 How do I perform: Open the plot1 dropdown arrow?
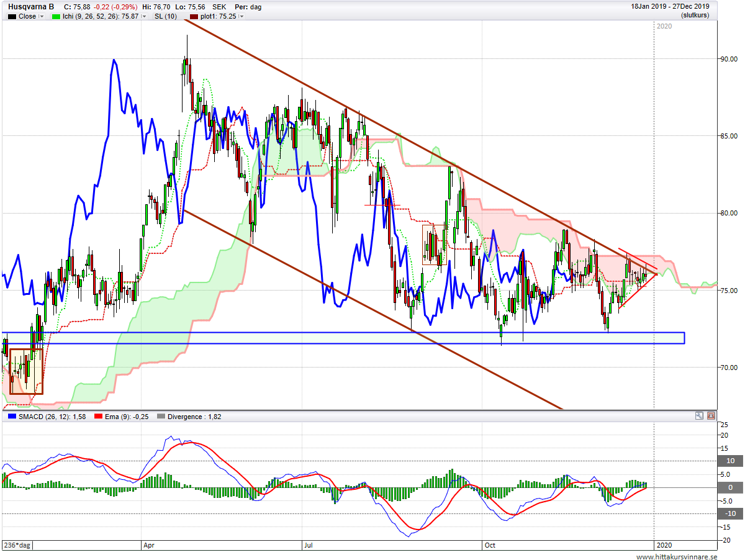242,17
